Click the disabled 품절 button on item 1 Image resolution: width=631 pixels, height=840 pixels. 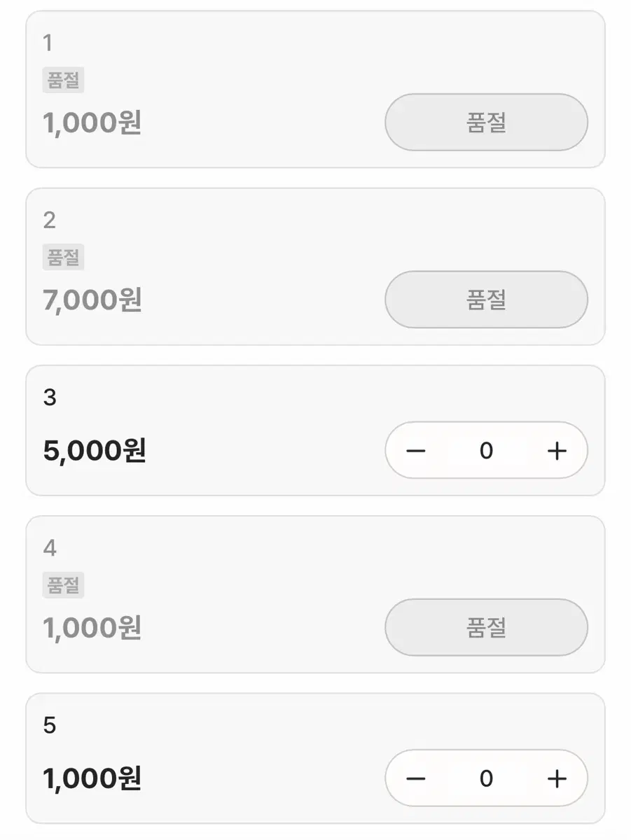[486, 122]
